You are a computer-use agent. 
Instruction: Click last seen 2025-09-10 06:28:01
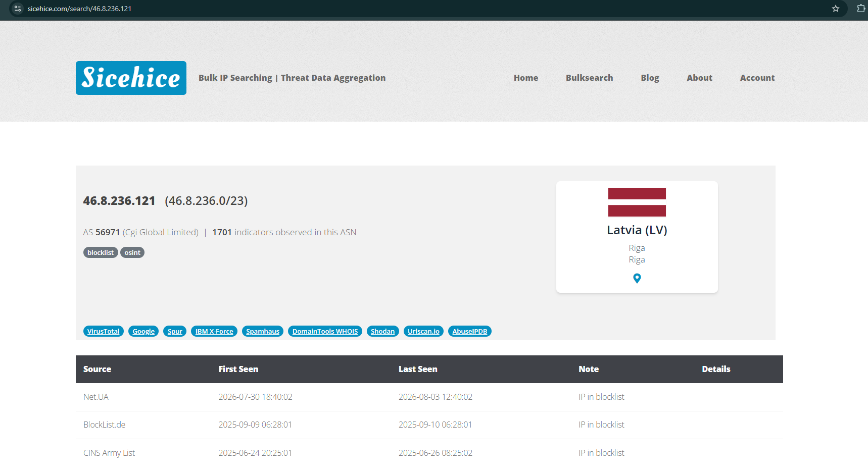pyautogui.click(x=436, y=425)
